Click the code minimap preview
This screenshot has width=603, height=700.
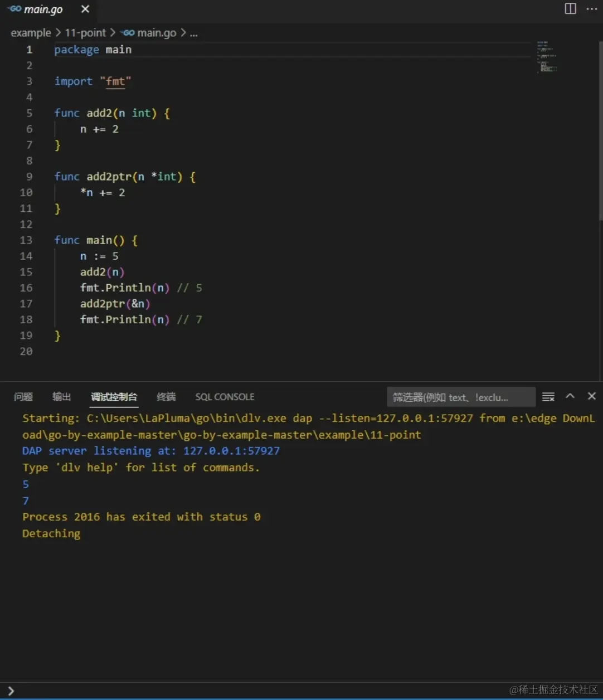pos(547,57)
